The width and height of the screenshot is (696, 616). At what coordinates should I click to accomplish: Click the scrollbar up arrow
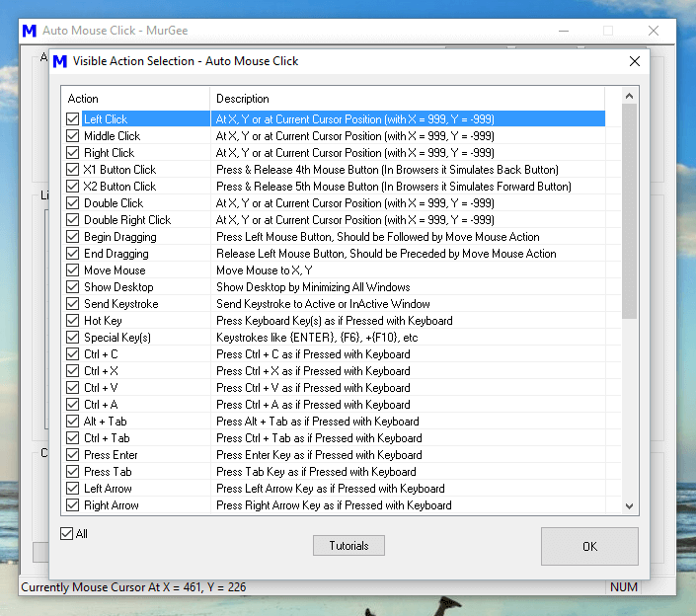click(629, 96)
